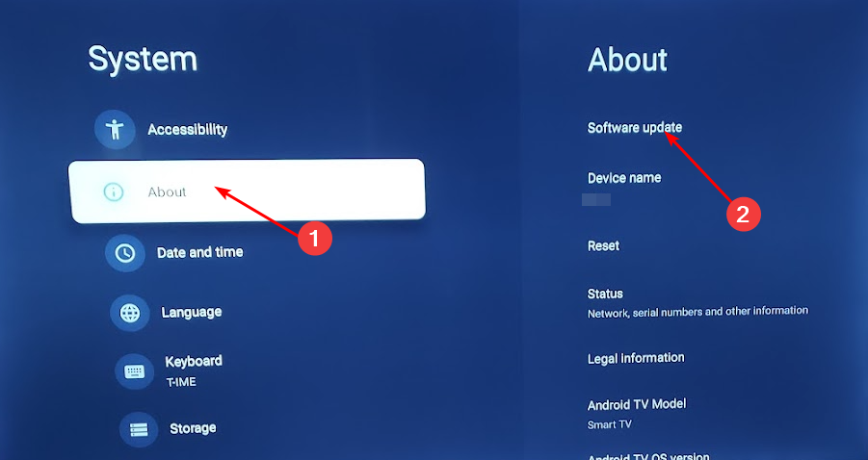Open Status network and serial information
Screen dimensions: 868x460
(x=697, y=303)
